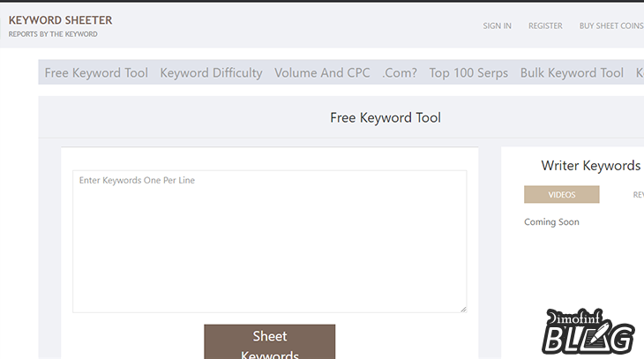This screenshot has height=359, width=644.
Task: Click the Free Keyword Tool page heading
Action: coord(386,118)
